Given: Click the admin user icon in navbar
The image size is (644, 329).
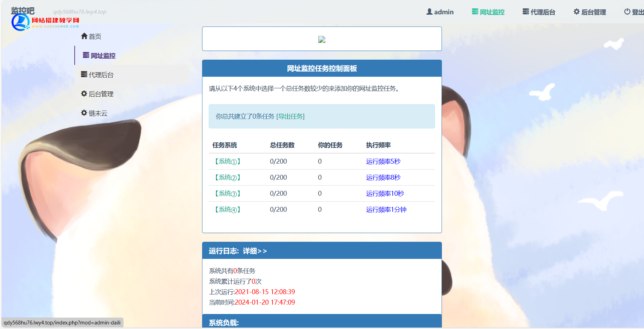Looking at the screenshot, I should [x=429, y=12].
